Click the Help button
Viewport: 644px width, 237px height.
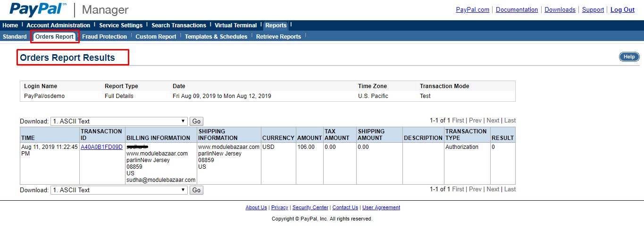(x=629, y=57)
